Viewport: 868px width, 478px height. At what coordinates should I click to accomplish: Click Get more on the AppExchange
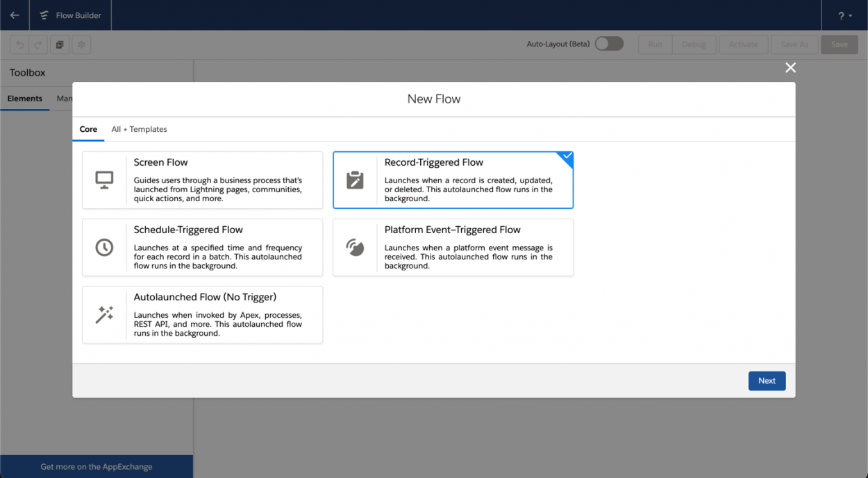coord(97,467)
